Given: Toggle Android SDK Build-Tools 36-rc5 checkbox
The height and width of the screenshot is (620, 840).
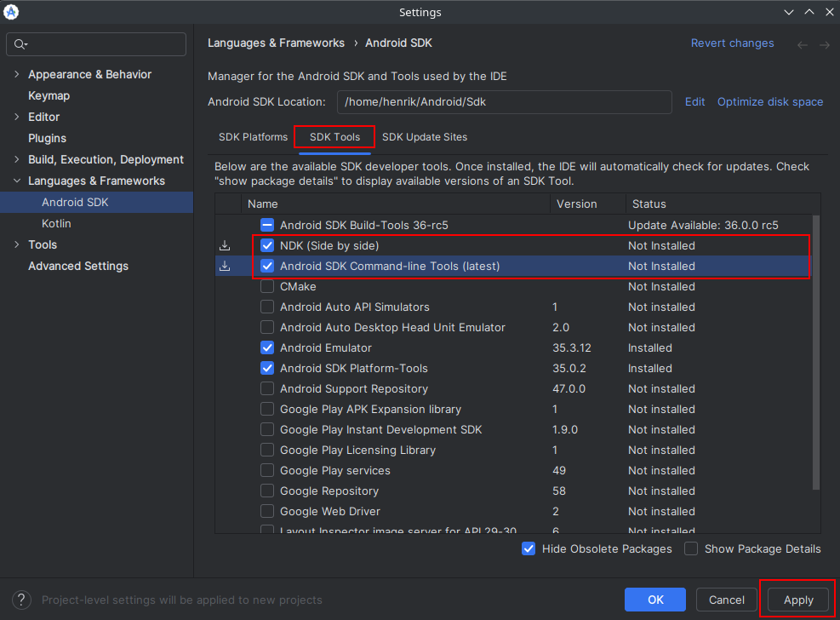Looking at the screenshot, I should pos(267,225).
